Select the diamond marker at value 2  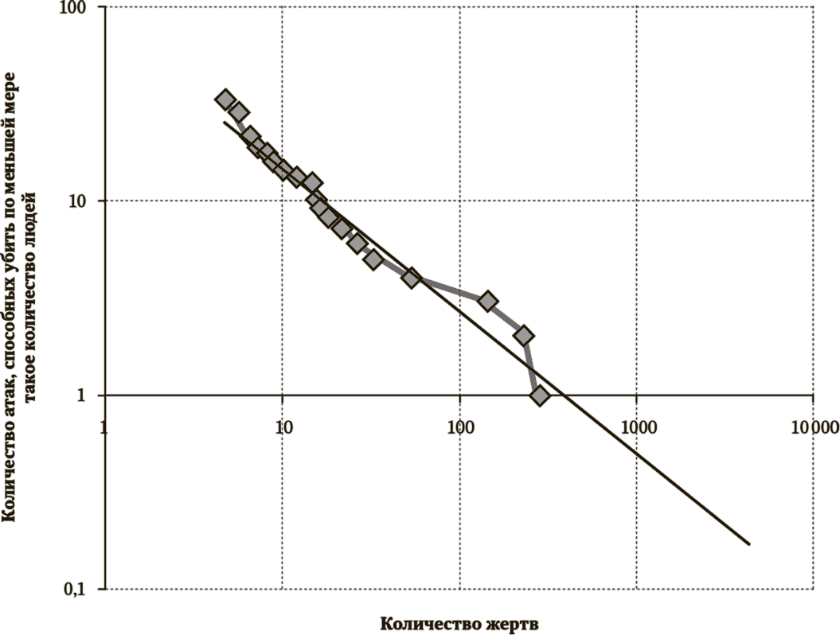(x=523, y=337)
